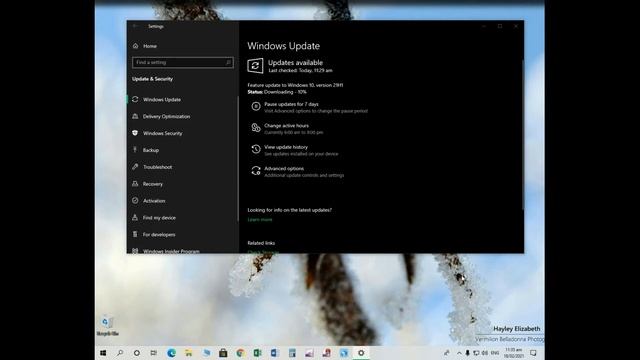Image resolution: width=640 pixels, height=360 pixels.
Task: Open Delivery Optimization settings
Action: pyautogui.click(x=166, y=116)
